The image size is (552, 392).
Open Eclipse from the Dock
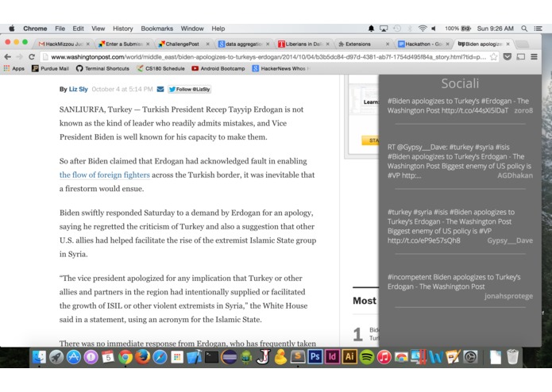click(x=229, y=357)
